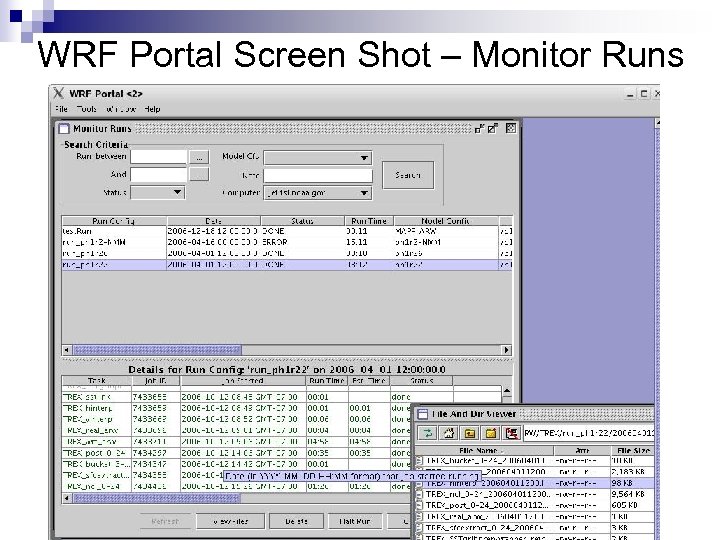Click the Job ID column header

click(156, 381)
